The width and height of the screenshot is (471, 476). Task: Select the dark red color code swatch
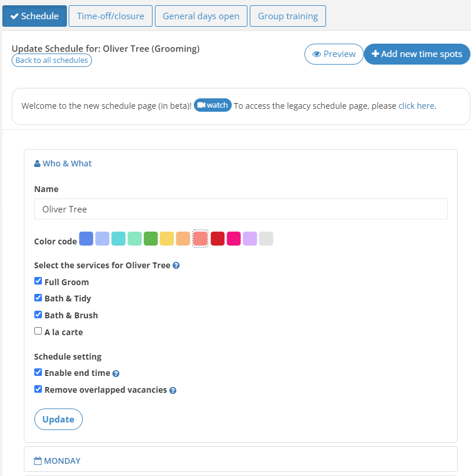(x=218, y=239)
